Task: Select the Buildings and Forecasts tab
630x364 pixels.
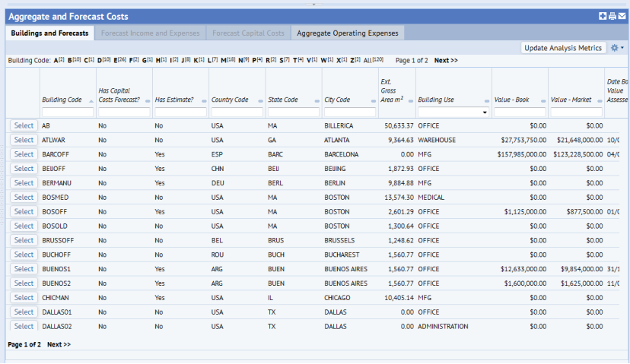Action: pos(49,33)
